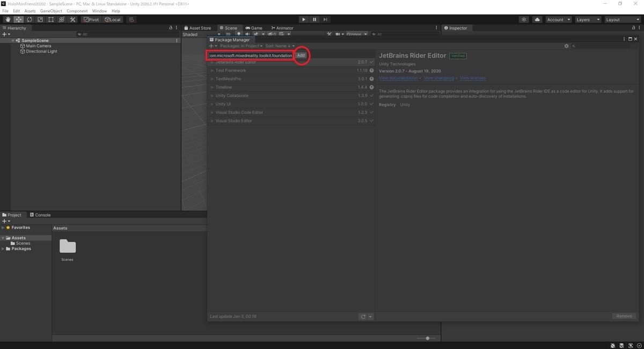Open Package Manager settings gear
This screenshot has width=644, height=349.
566,46
